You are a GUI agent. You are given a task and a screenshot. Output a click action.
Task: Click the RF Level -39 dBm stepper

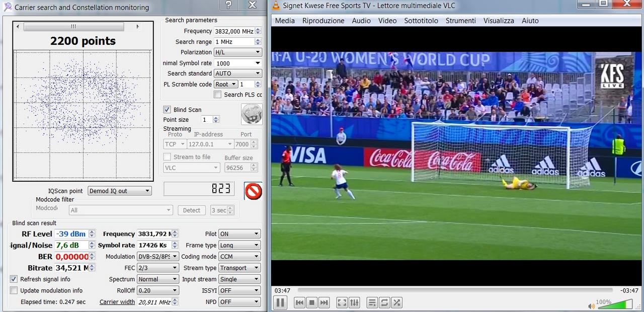(x=92, y=233)
